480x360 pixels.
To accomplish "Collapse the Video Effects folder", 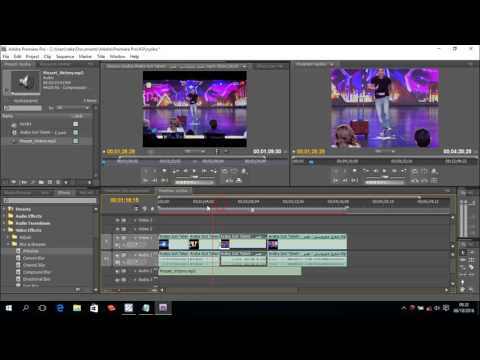I will point(4,230).
